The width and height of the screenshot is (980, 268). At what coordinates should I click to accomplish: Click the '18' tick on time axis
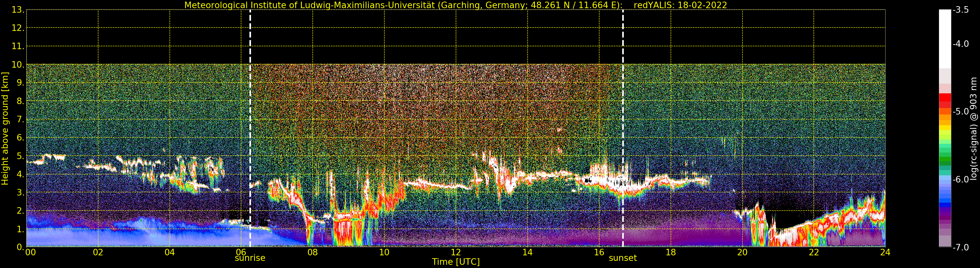tap(671, 252)
